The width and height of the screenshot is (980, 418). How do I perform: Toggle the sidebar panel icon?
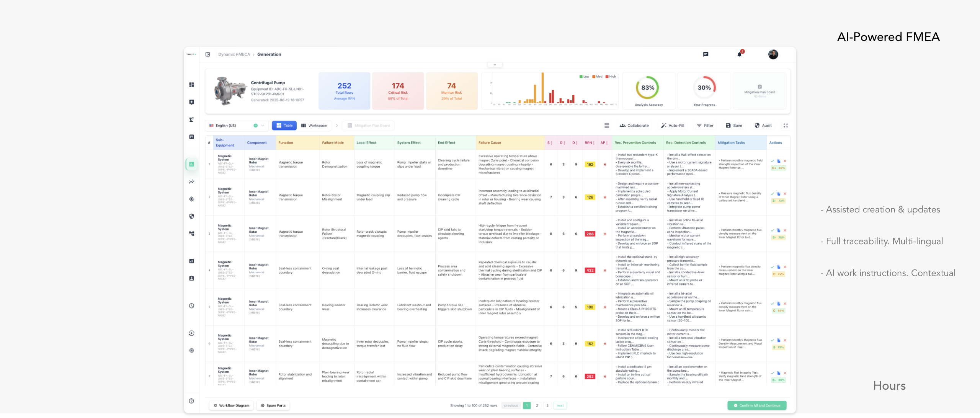[207, 54]
